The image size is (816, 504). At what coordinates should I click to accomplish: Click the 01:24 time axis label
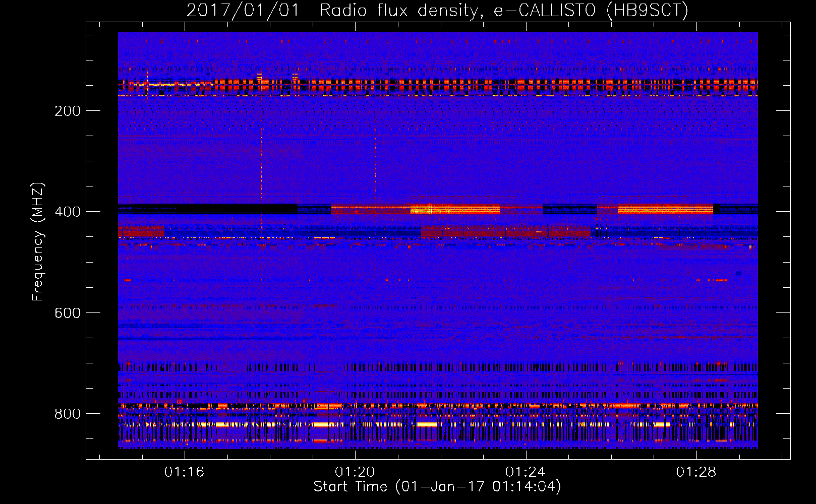526,472
